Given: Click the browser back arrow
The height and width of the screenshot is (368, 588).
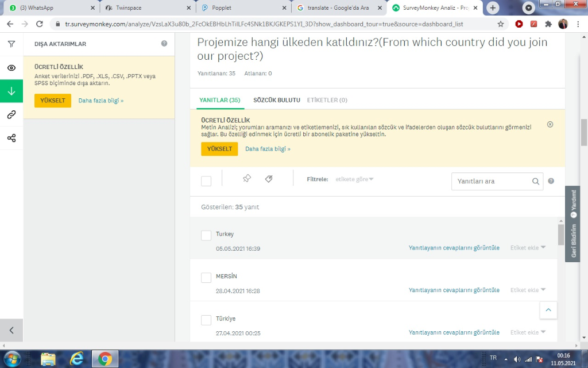Looking at the screenshot, I should tap(10, 24).
